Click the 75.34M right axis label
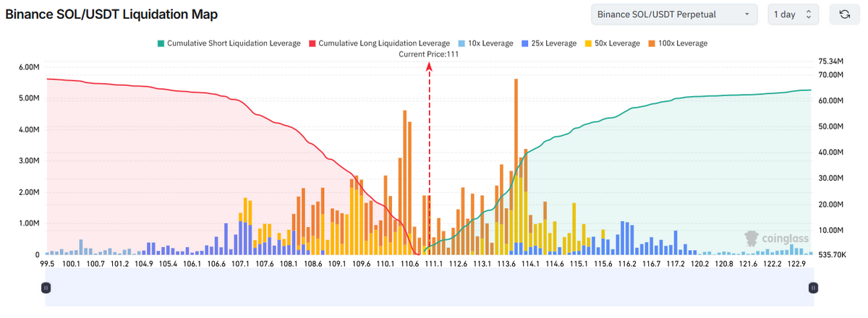The image size is (868, 318). pyautogui.click(x=832, y=62)
